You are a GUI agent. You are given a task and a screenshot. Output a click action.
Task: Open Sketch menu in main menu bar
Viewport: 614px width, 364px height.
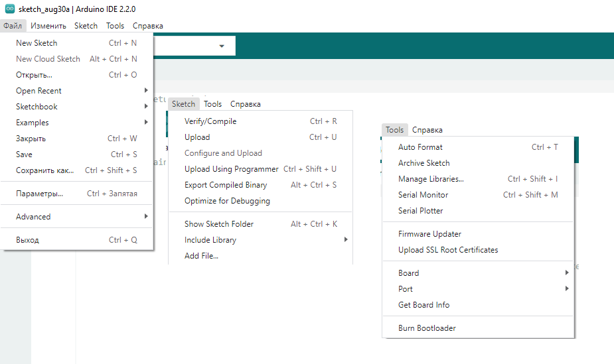click(86, 26)
